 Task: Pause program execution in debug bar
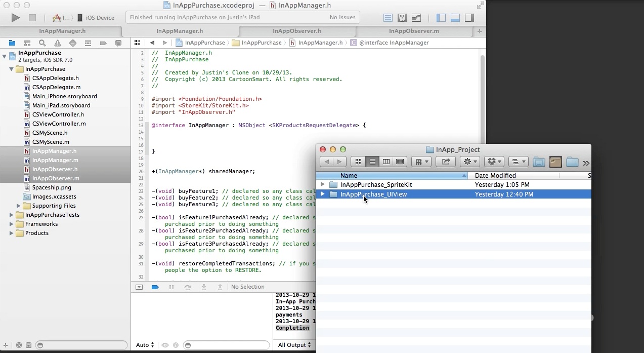(171, 287)
